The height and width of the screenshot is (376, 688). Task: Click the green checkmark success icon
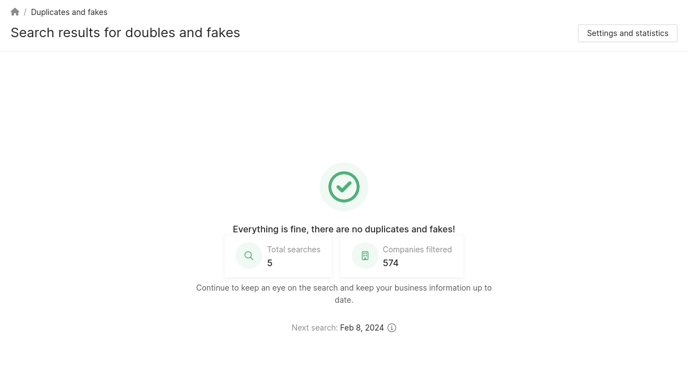coord(344,187)
